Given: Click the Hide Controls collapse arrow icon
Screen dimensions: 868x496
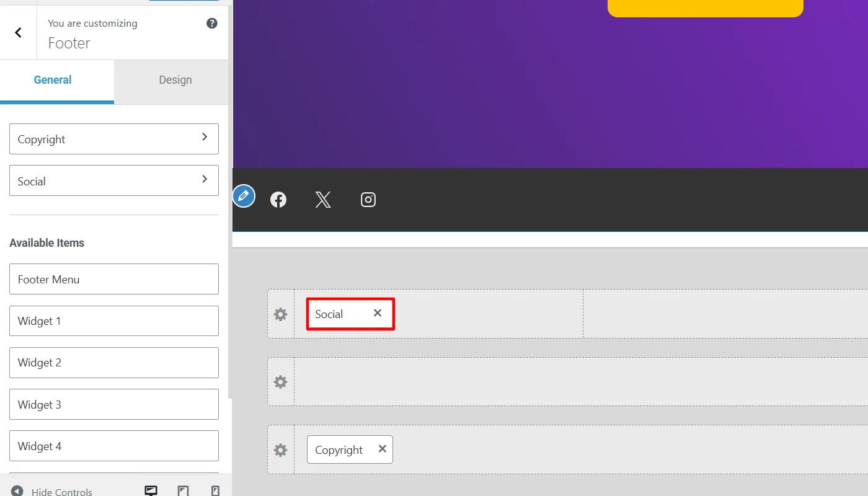Looking at the screenshot, I should [x=17, y=491].
